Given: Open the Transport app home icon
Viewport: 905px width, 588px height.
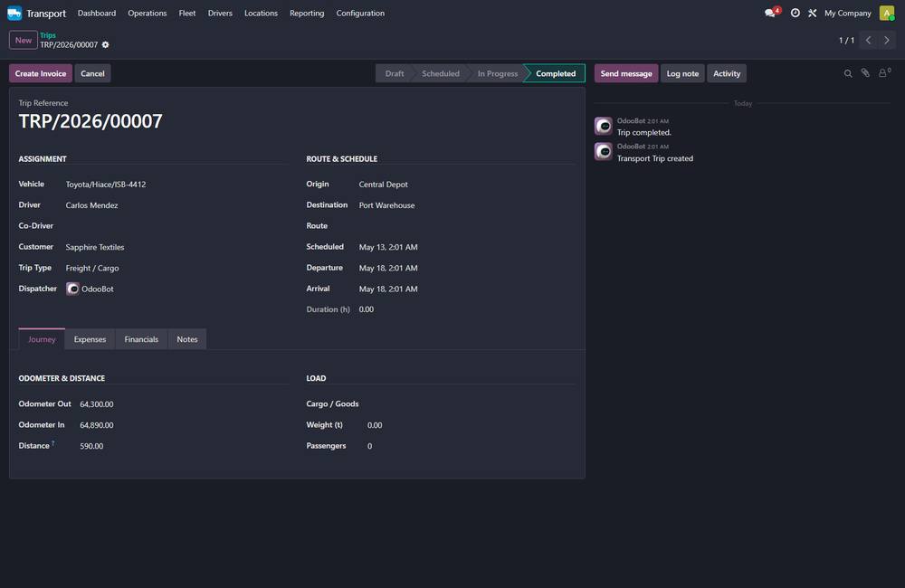Looking at the screenshot, I should click(14, 13).
